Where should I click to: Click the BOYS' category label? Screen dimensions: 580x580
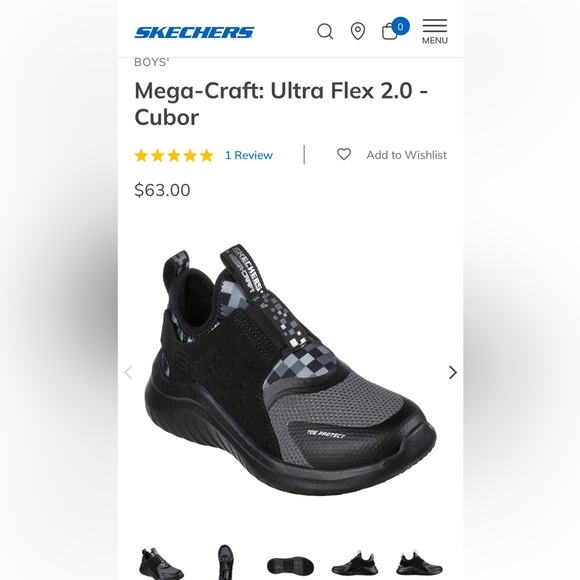pyautogui.click(x=152, y=62)
